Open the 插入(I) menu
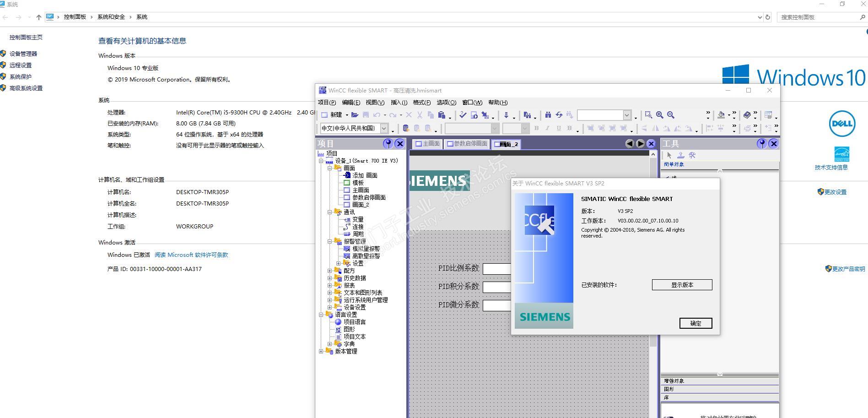The image size is (868, 418). (x=399, y=103)
